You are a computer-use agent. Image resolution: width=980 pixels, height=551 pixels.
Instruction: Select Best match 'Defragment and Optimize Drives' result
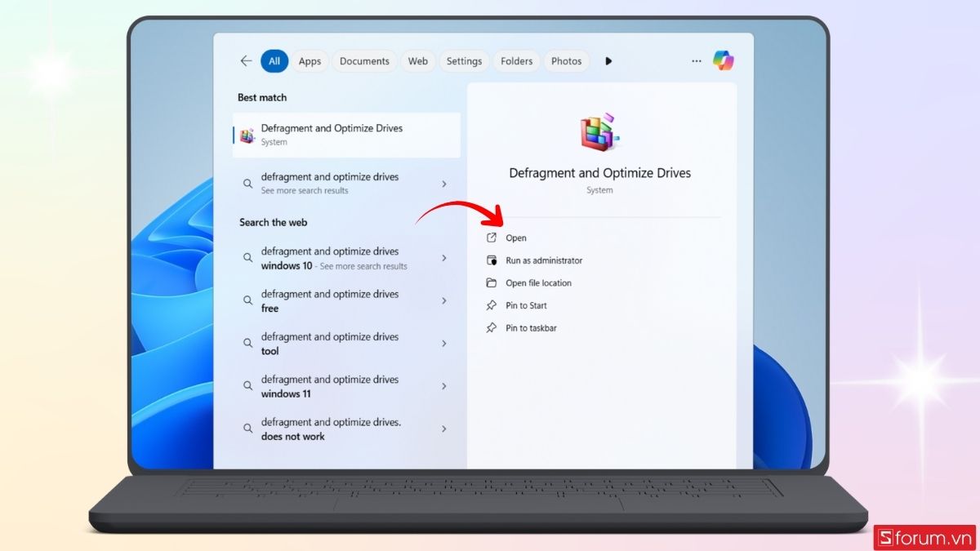[347, 136]
